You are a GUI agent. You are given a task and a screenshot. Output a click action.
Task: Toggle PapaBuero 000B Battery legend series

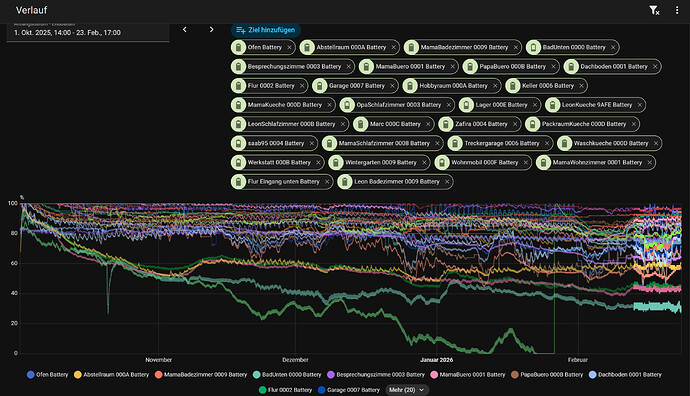[547, 375]
